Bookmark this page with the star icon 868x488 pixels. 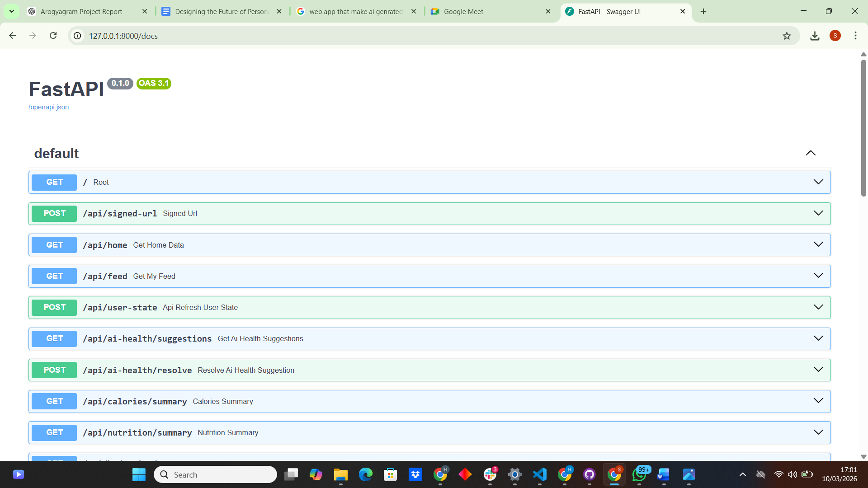pyautogui.click(x=787, y=36)
